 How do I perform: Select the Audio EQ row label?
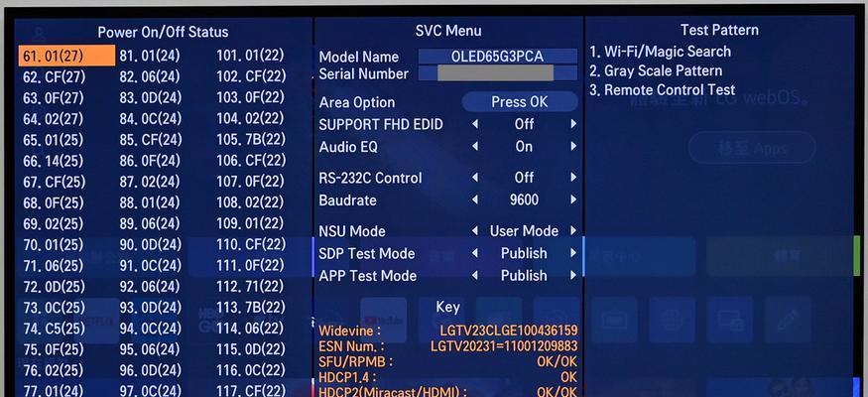click(348, 147)
